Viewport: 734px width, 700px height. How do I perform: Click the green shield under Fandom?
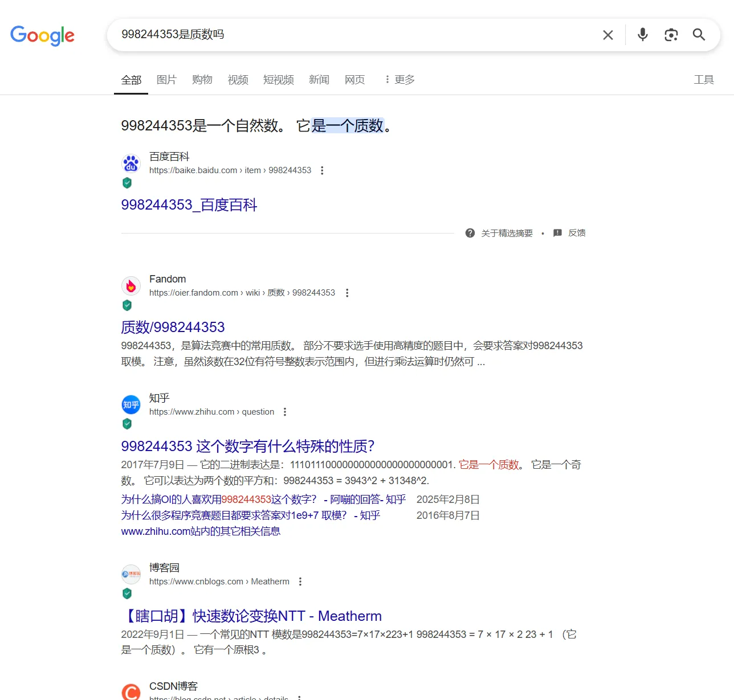[127, 305]
